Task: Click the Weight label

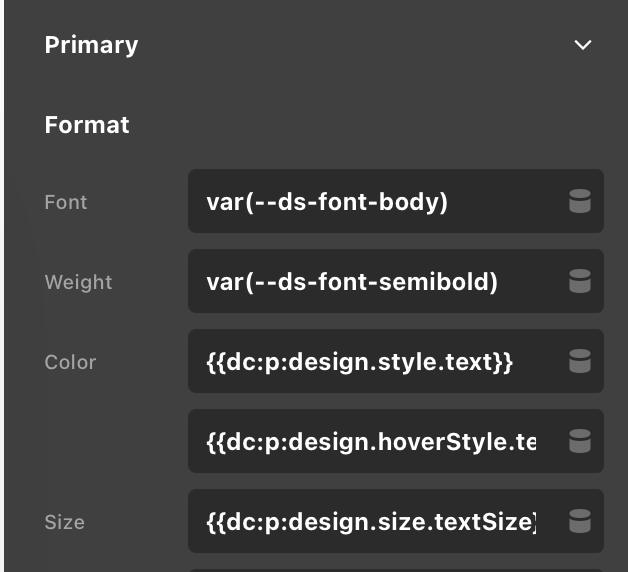Action: pos(78,282)
